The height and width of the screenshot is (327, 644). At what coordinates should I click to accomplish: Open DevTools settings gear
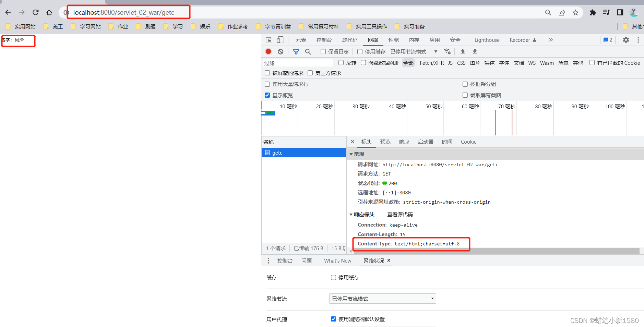pyautogui.click(x=626, y=40)
